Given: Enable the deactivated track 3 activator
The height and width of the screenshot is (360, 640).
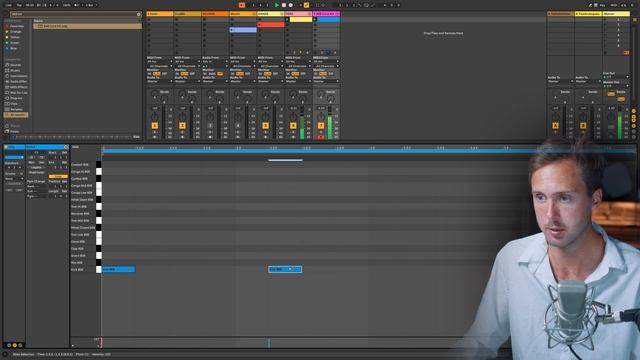Looking at the screenshot, I should tap(210, 126).
